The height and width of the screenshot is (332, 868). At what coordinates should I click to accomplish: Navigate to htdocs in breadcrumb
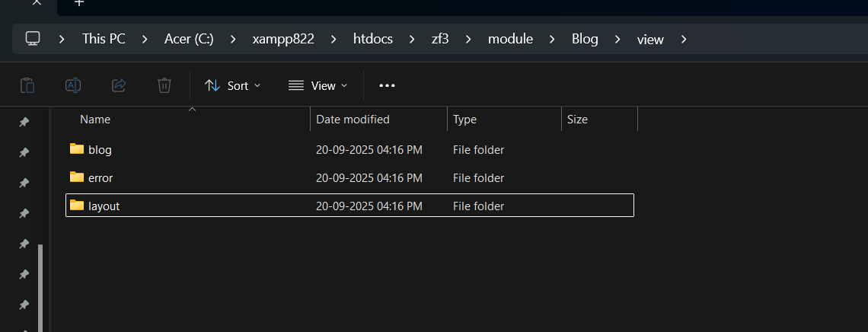point(373,39)
